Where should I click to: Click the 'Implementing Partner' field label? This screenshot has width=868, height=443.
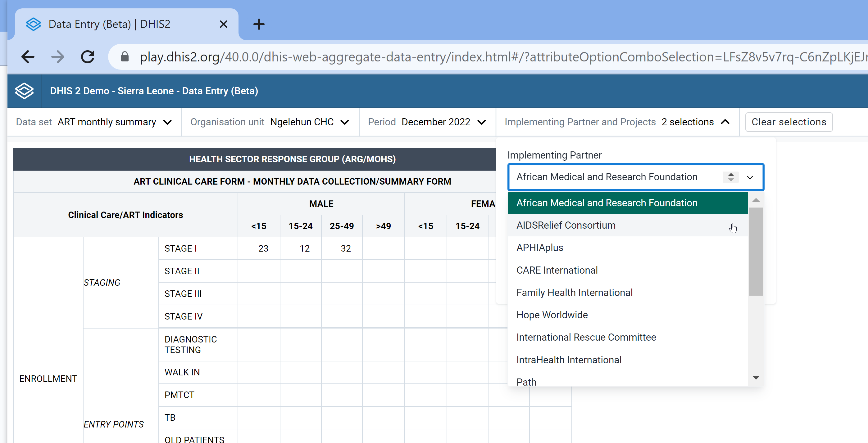tap(554, 155)
